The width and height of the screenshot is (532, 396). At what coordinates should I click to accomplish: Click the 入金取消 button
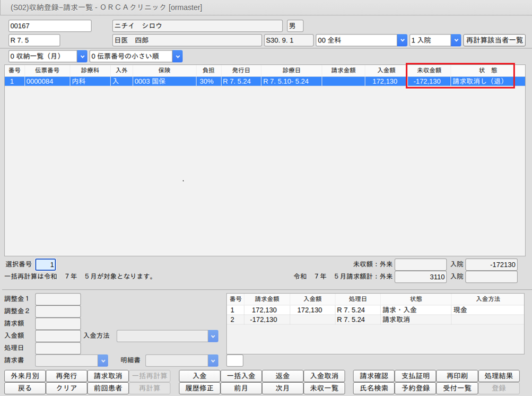324,376
